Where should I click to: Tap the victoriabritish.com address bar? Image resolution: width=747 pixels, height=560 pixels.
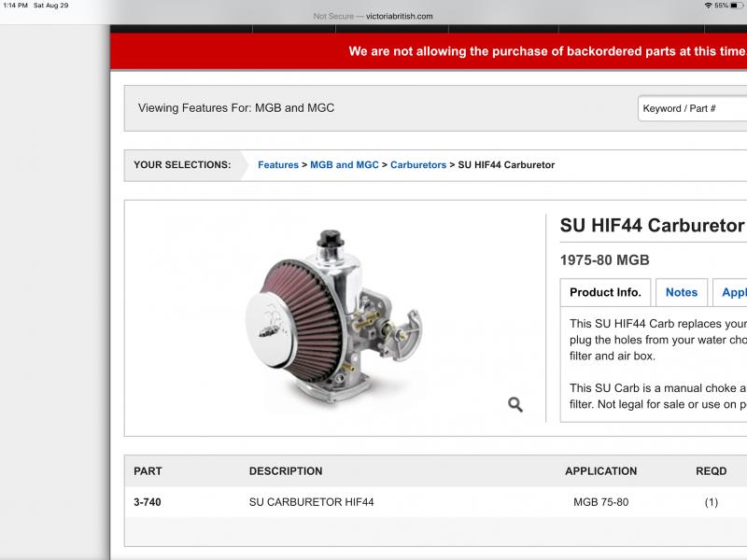point(373,16)
